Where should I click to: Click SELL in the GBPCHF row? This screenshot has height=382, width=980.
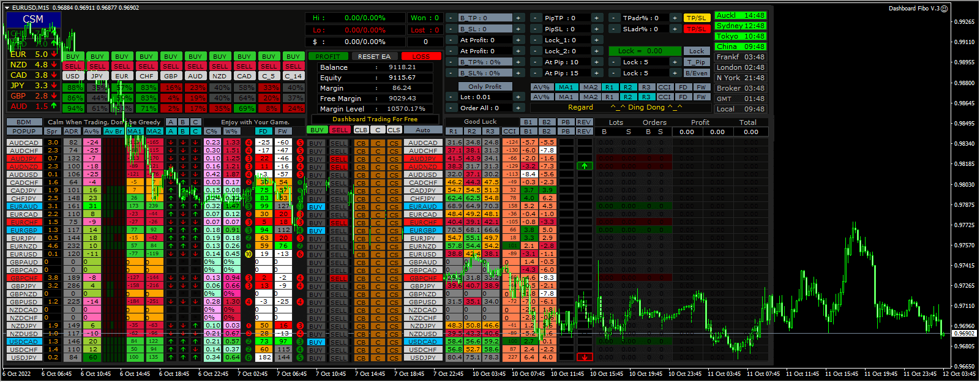click(x=339, y=278)
